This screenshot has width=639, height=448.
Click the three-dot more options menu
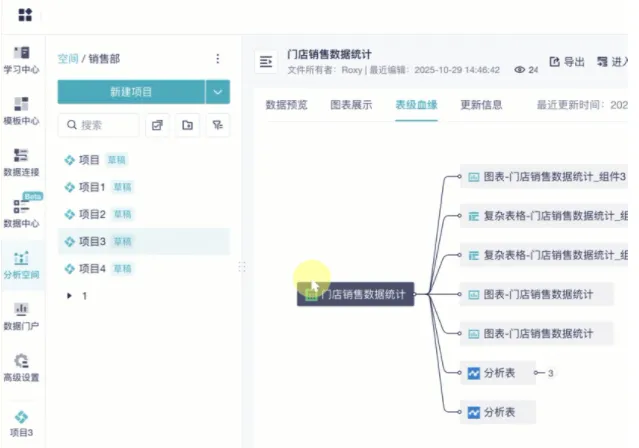pyautogui.click(x=217, y=59)
